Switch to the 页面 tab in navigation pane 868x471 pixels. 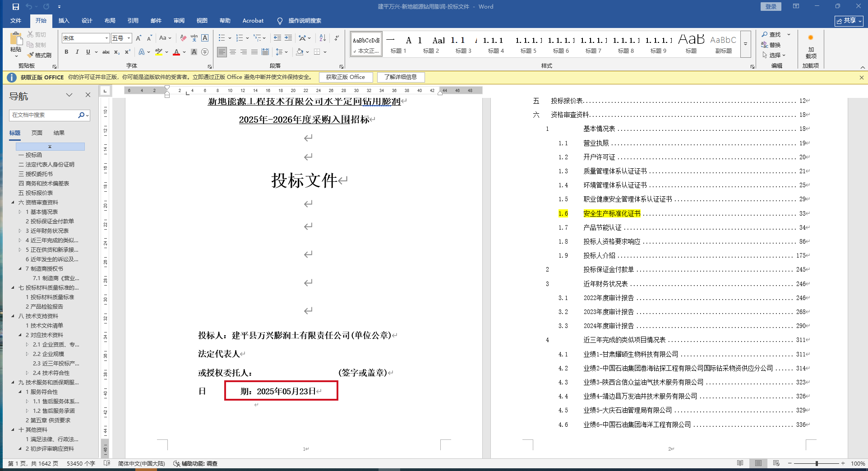37,133
